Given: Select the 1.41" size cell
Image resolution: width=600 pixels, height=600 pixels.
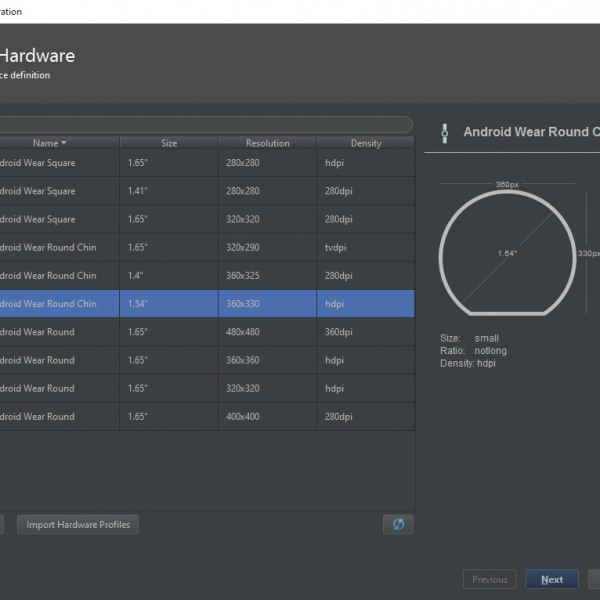Looking at the screenshot, I should click(169, 191).
